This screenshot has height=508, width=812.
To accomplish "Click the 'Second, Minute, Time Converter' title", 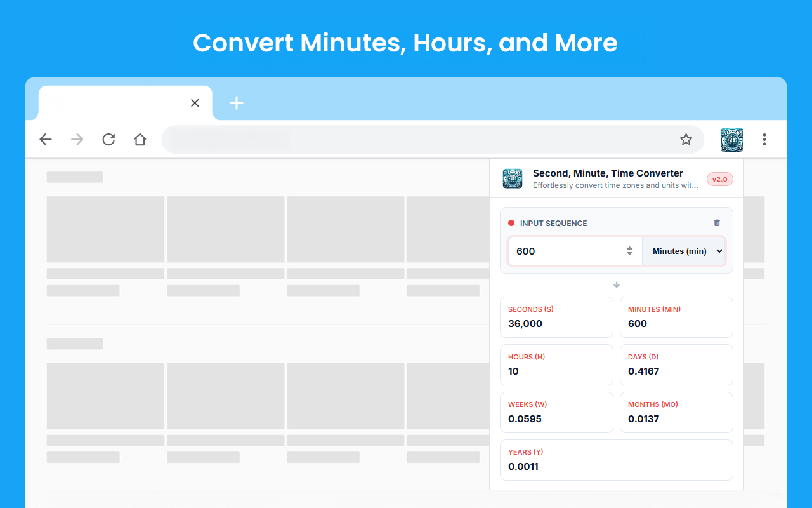I will pyautogui.click(x=608, y=173).
